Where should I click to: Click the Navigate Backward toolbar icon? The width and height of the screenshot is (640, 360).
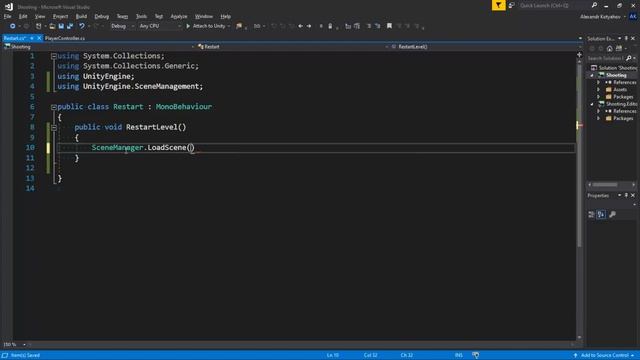(13, 26)
